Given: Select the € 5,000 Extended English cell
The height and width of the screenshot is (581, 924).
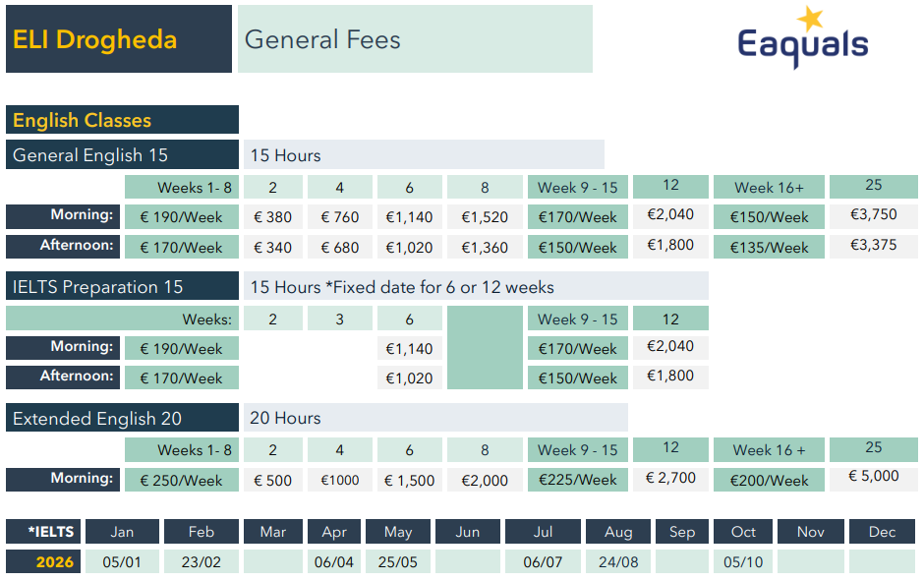Looking at the screenshot, I should point(873,477).
